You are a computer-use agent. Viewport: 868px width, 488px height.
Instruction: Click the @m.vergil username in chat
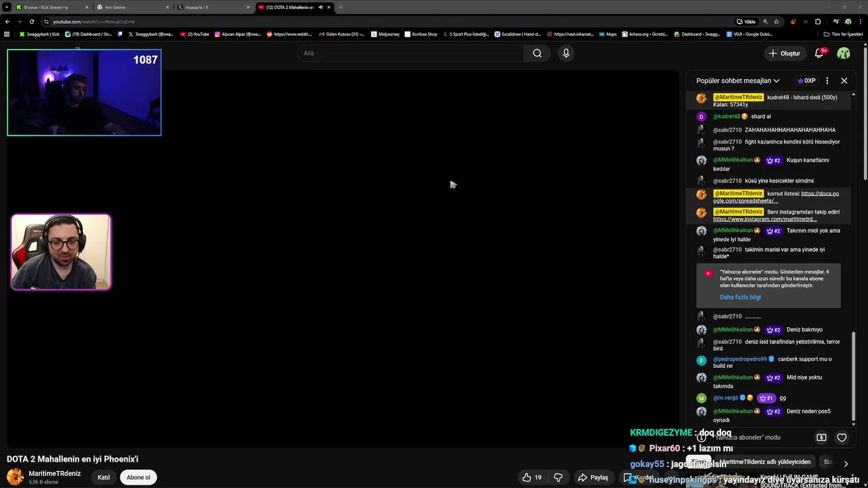pos(726,398)
